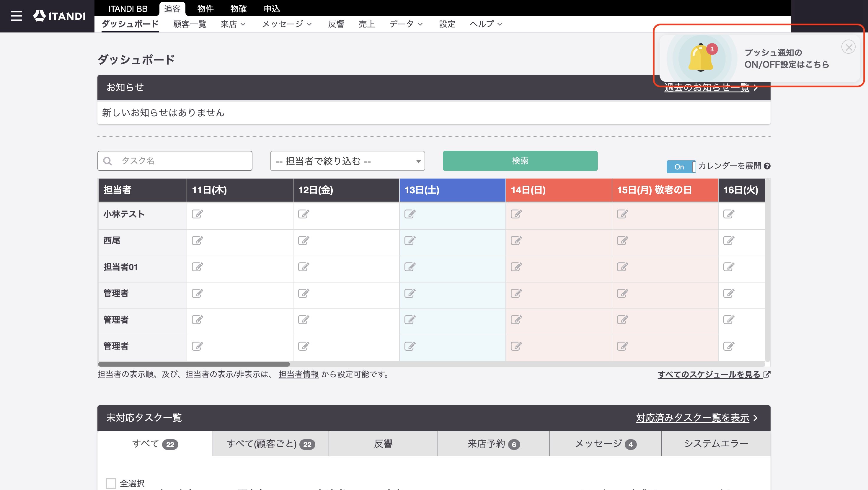
Task: Expand the 来店 menu
Action: coord(233,24)
